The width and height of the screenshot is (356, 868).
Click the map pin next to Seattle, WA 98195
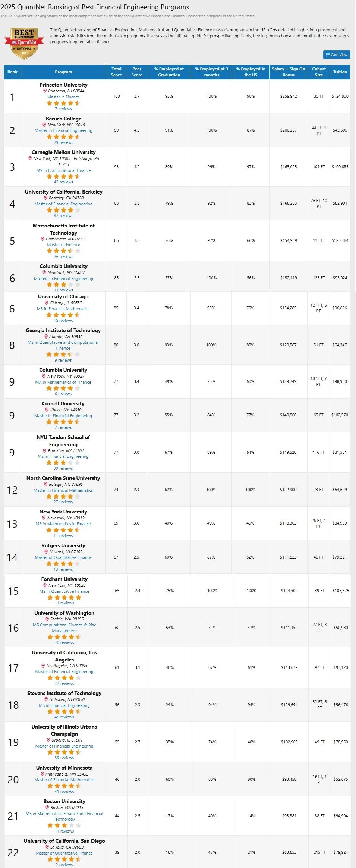click(x=47, y=619)
